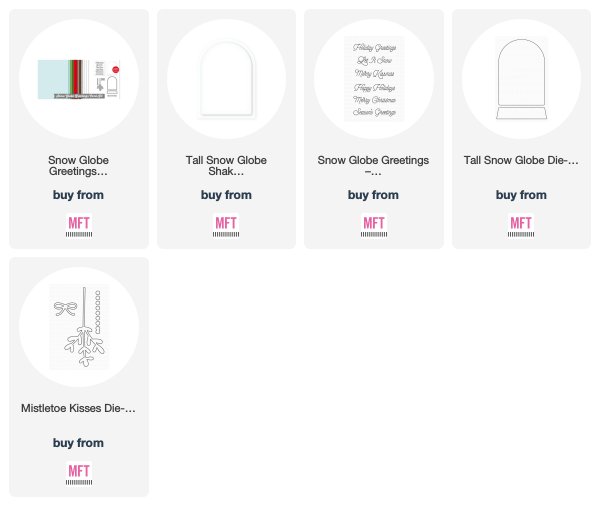The image size is (600, 506).
Task: Click 'buy from' under Tall Snow Globe Die
Action: [521, 195]
